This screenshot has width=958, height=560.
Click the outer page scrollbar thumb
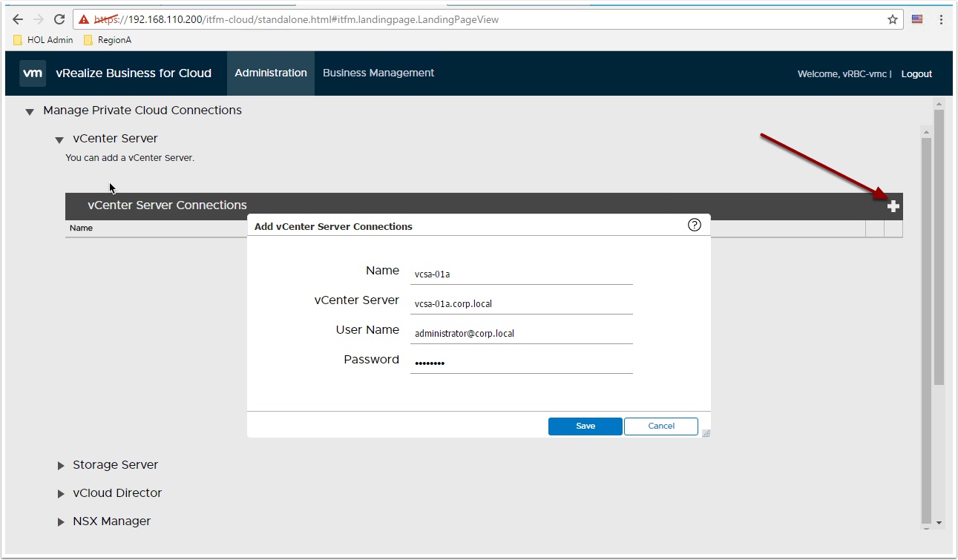(939, 247)
